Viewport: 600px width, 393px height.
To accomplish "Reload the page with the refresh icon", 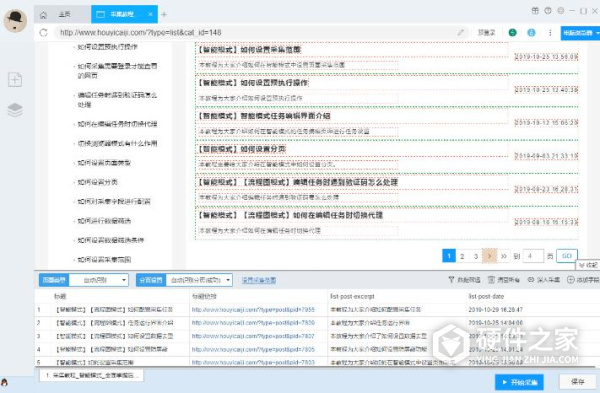I will [43, 33].
